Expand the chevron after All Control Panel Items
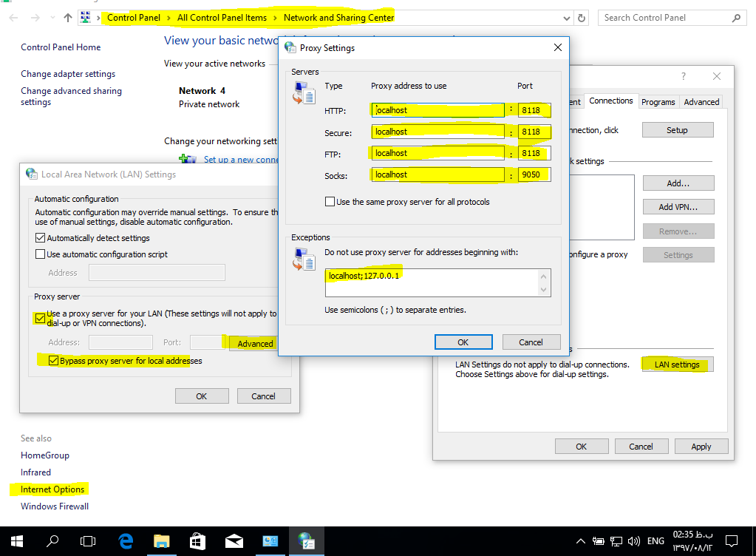Viewport: 756px width, 556px height. click(276, 18)
